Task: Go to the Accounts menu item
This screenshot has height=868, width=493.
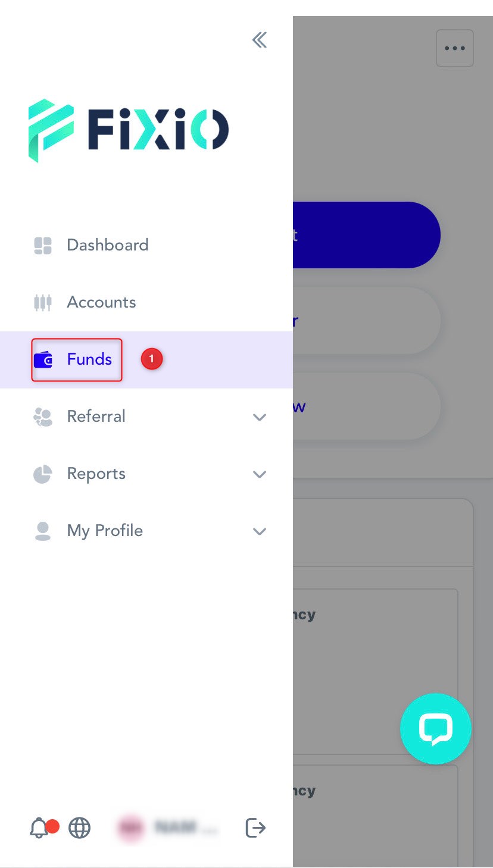Action: [101, 302]
